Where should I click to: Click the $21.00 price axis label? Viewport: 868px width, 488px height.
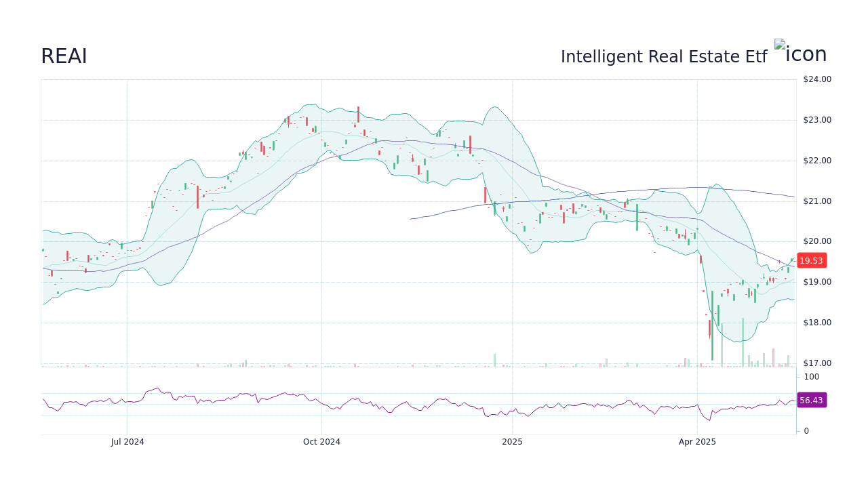(817, 201)
